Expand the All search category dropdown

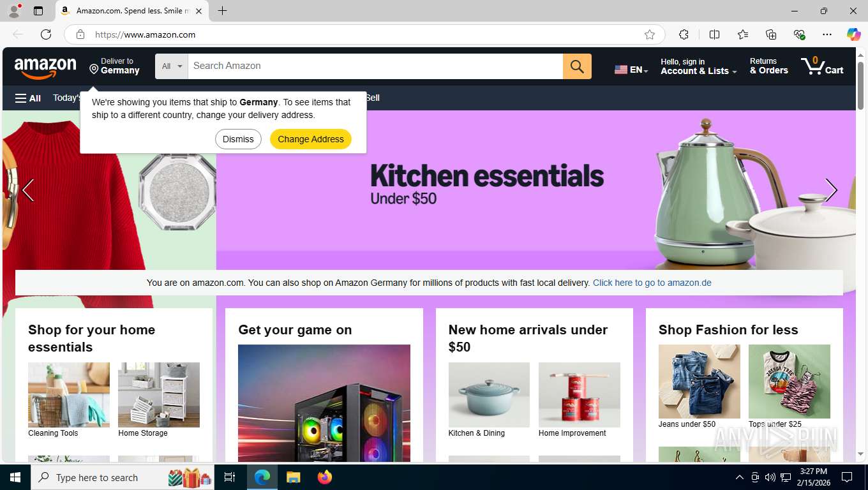172,66
